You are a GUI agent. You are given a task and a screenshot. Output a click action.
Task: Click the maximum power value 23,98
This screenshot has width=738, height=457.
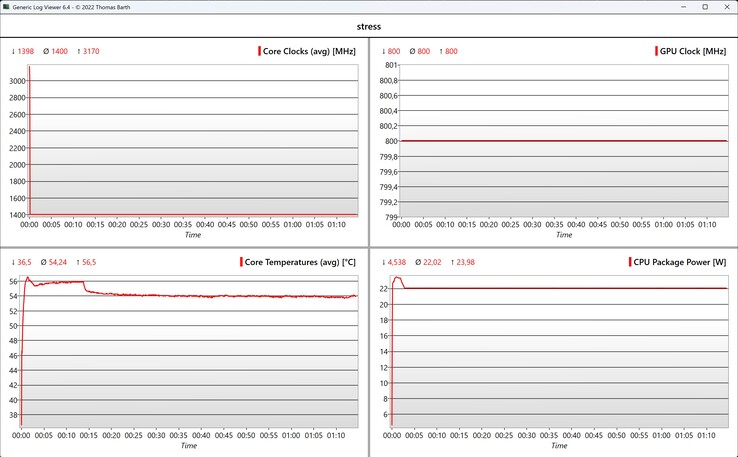pos(465,262)
